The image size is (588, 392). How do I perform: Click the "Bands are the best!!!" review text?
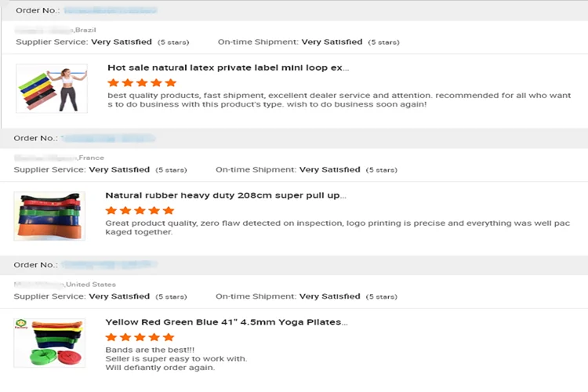coord(139,350)
